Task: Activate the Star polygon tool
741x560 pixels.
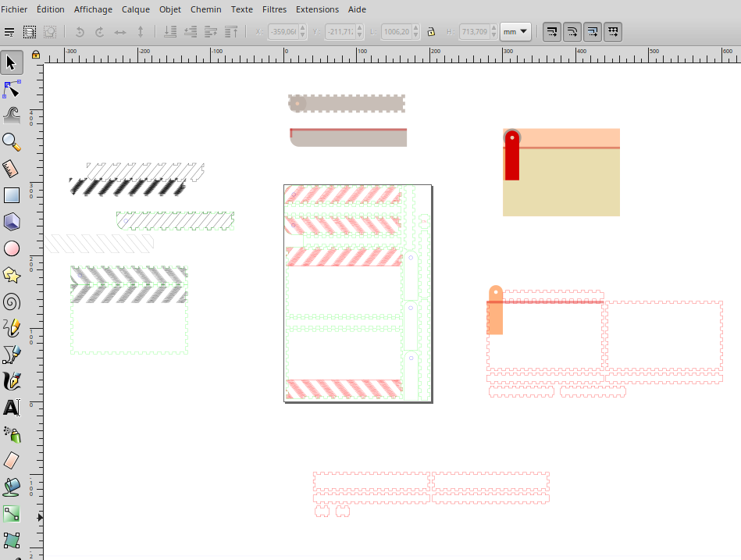Action: pos(11,275)
